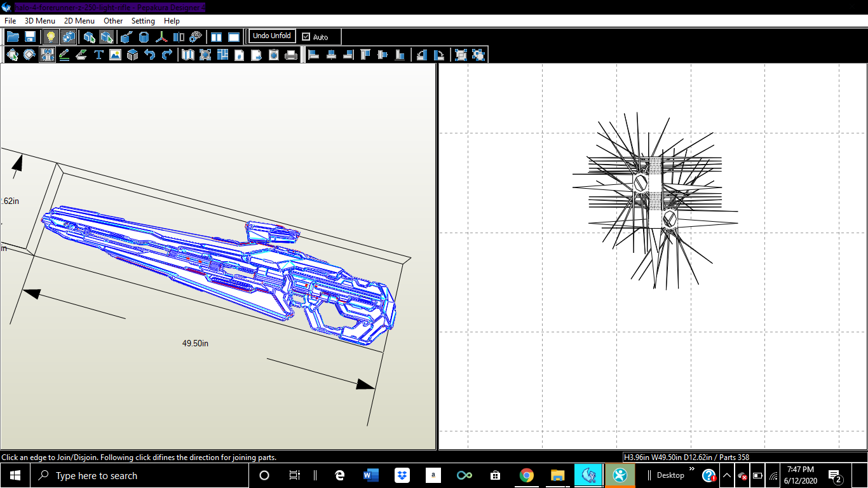Open Google Chrome from the taskbar
Image resolution: width=868 pixels, height=488 pixels.
(526, 475)
